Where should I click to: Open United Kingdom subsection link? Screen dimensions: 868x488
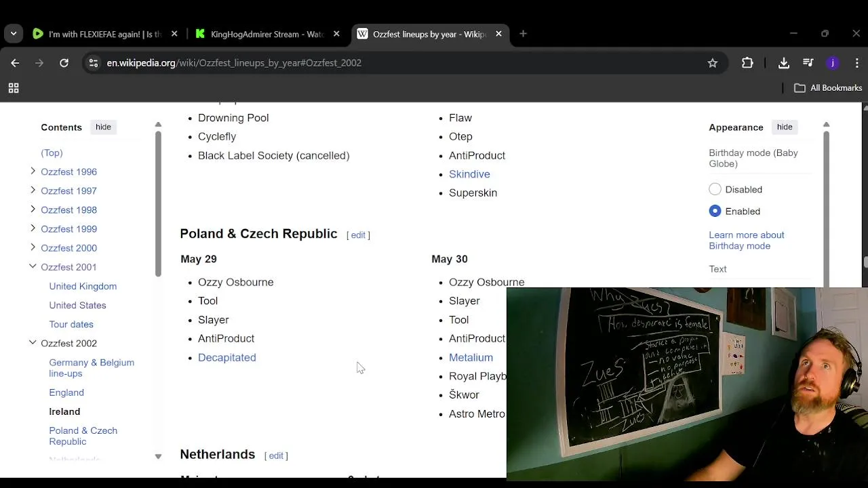point(83,286)
